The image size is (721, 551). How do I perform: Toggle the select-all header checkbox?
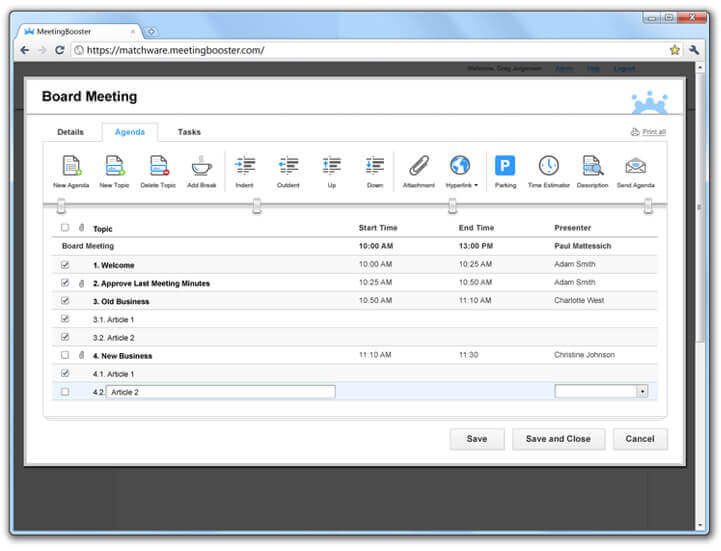[65, 227]
